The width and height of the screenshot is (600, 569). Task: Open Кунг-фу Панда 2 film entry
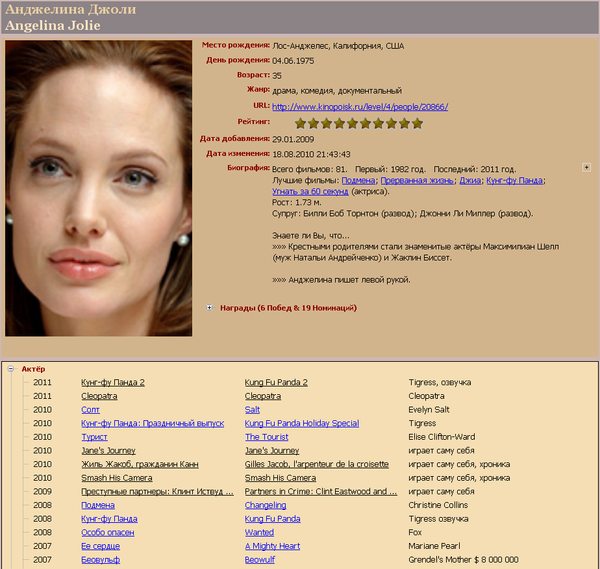pos(113,382)
